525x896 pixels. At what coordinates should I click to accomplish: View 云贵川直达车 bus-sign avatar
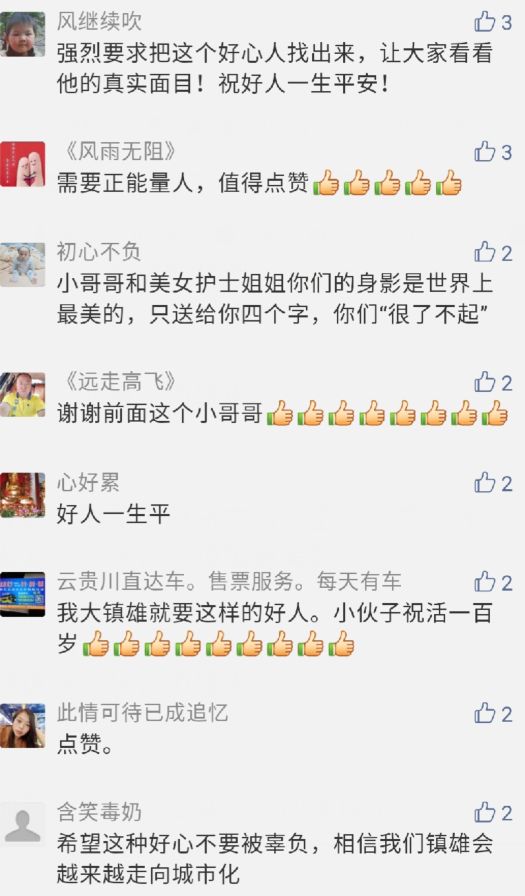[22, 594]
